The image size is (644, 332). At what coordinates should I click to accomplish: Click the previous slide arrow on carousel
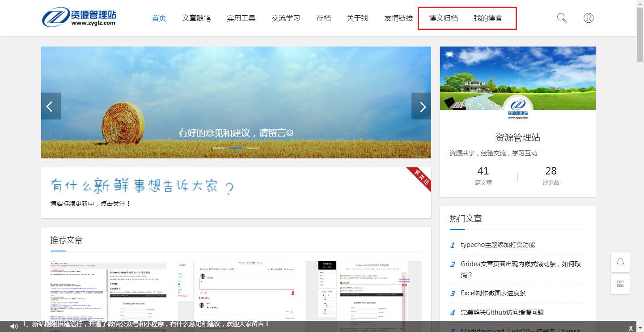51,106
